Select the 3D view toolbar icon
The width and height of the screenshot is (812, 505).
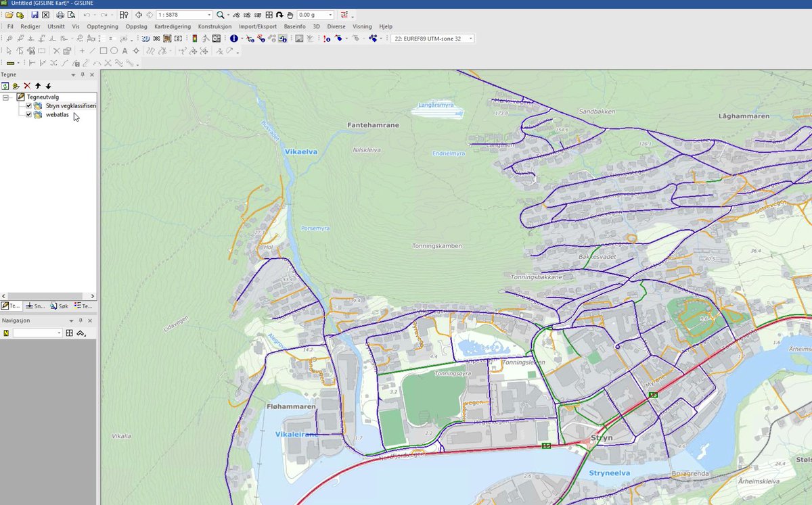(x=146, y=39)
